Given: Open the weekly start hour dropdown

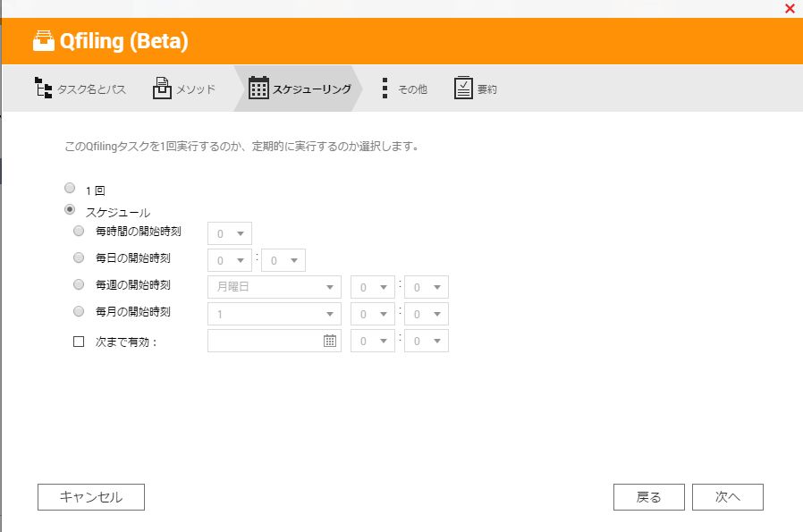Looking at the screenshot, I should coord(372,287).
